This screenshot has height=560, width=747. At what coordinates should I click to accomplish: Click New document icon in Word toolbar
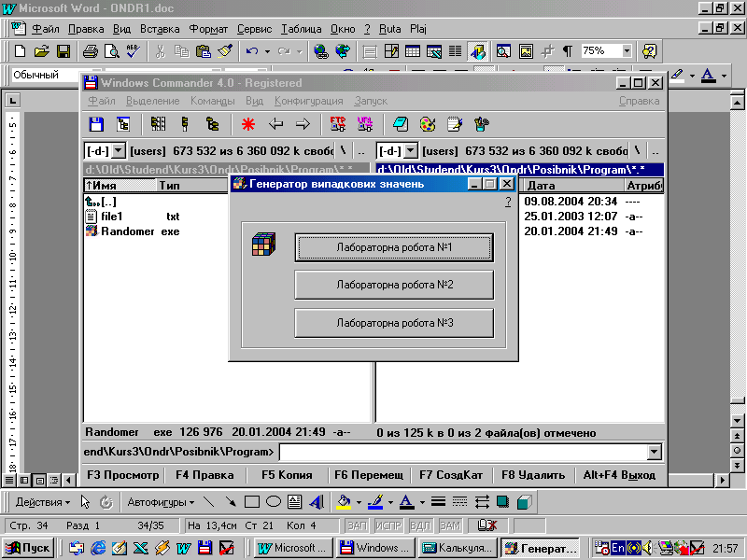click(20, 51)
